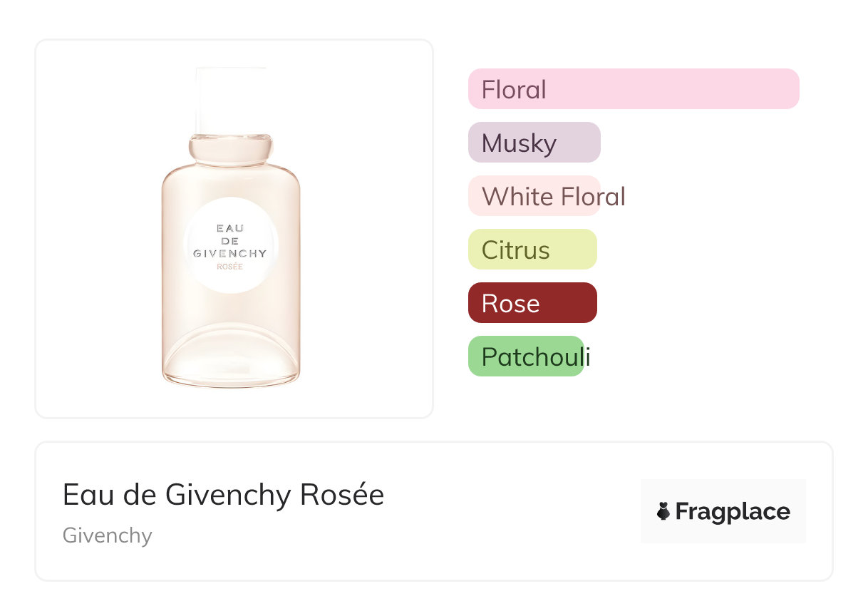Pick the dark red Rose accord
Viewport: 868px width, 616px height.
pos(532,303)
